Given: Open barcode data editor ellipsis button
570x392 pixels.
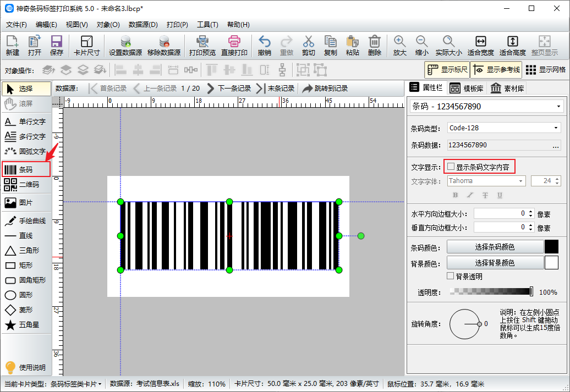Looking at the screenshot, I should pyautogui.click(x=556, y=145).
